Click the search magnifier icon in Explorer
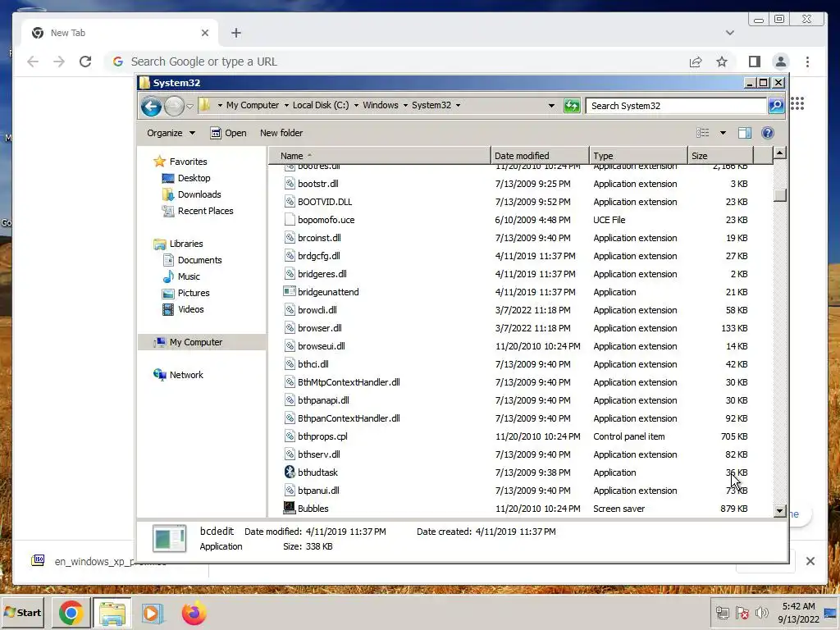 point(776,106)
